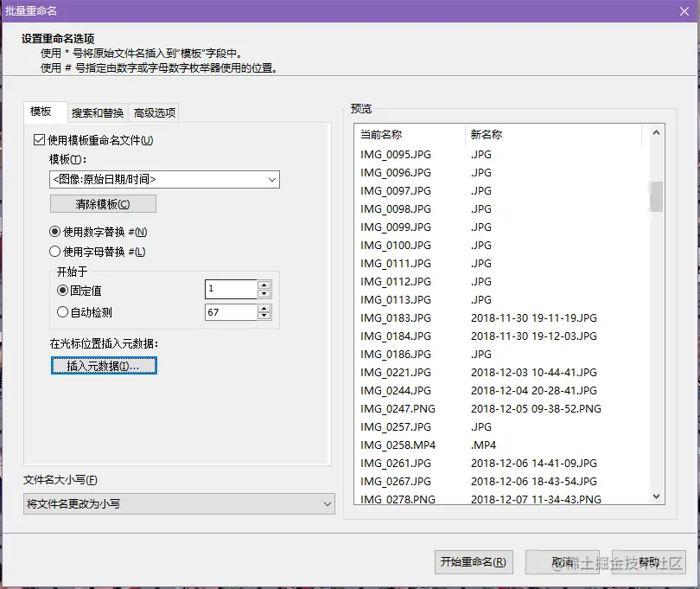The width and height of the screenshot is (700, 589).
Task: Expand the 模板 combo box dropdown arrow
Action: tap(272, 180)
